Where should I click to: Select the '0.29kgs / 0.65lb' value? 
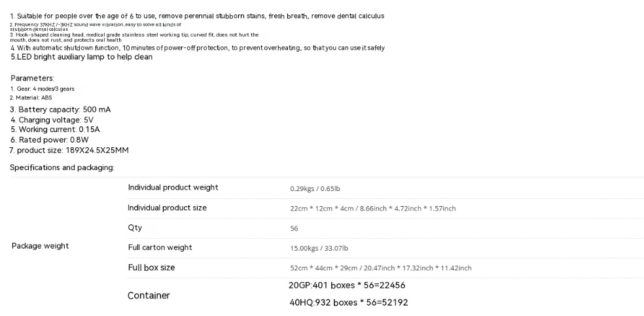(315, 189)
